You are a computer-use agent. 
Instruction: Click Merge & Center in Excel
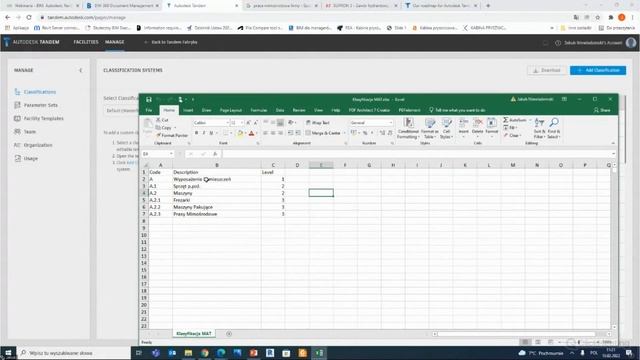323,133
